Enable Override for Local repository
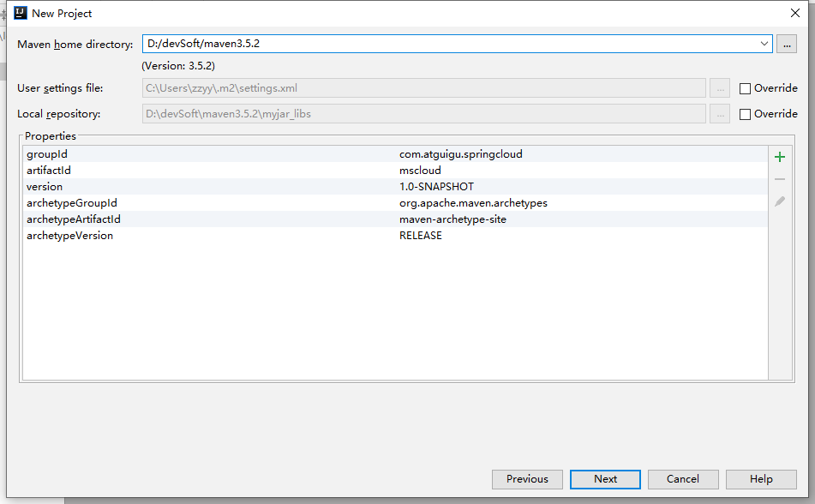The image size is (815, 504). (x=745, y=114)
